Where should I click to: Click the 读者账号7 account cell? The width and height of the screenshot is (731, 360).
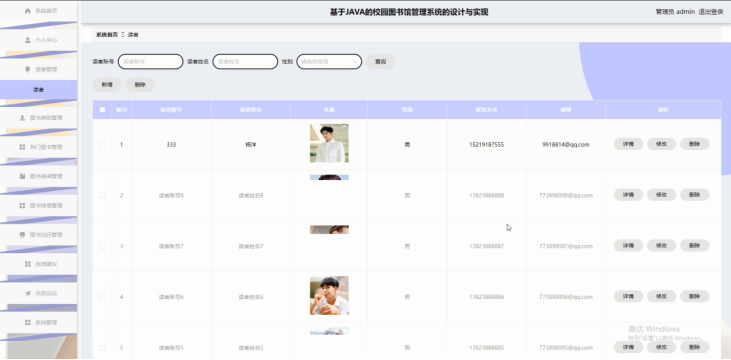[x=171, y=246]
